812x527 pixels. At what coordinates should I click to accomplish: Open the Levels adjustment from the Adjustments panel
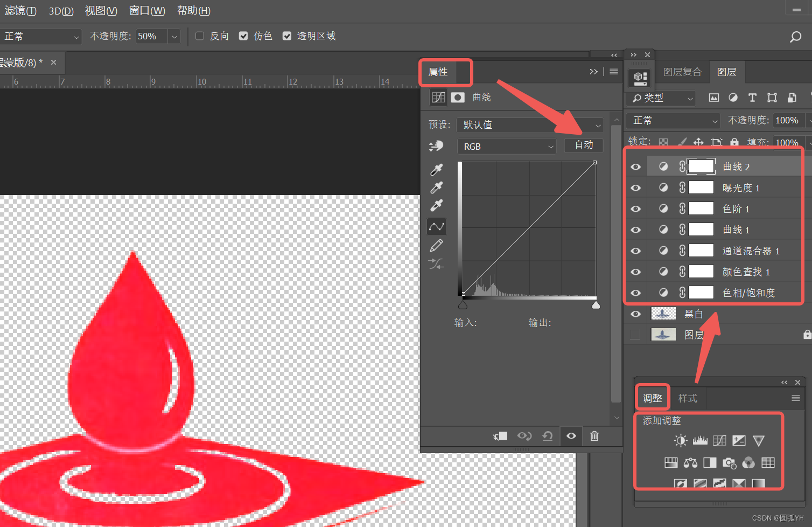click(700, 440)
